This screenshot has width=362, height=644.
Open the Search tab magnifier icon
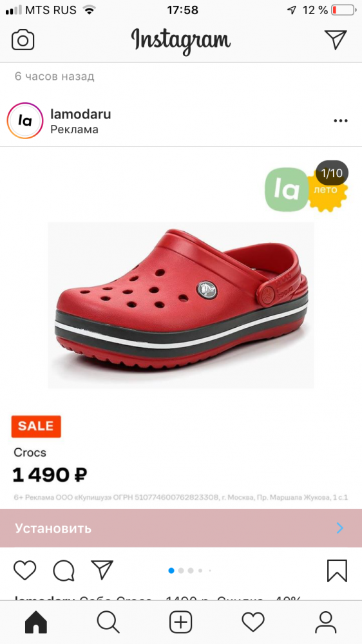108,622
